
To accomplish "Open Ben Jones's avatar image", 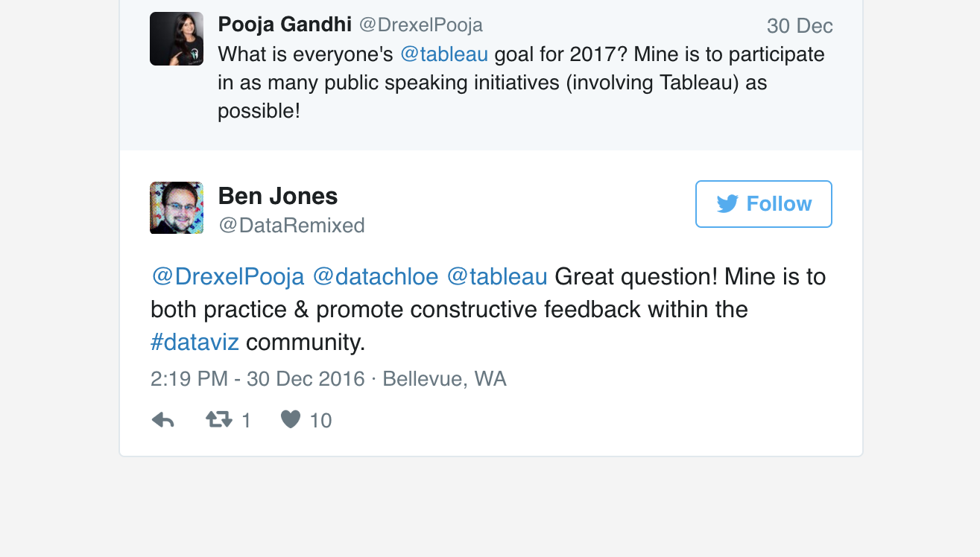I will click(177, 208).
